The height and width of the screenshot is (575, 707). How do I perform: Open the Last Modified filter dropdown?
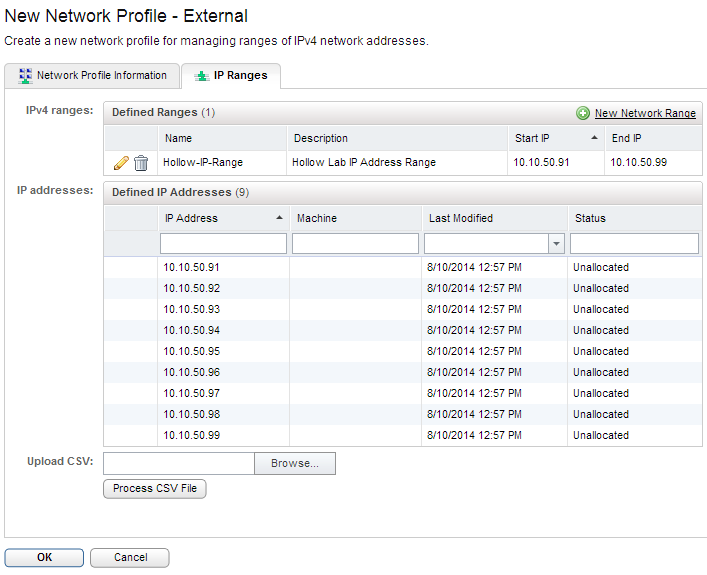coord(556,244)
